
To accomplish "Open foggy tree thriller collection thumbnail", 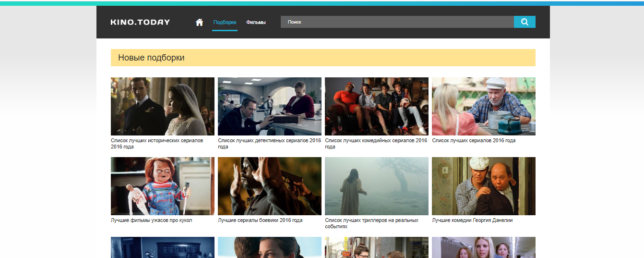I will click(x=376, y=186).
